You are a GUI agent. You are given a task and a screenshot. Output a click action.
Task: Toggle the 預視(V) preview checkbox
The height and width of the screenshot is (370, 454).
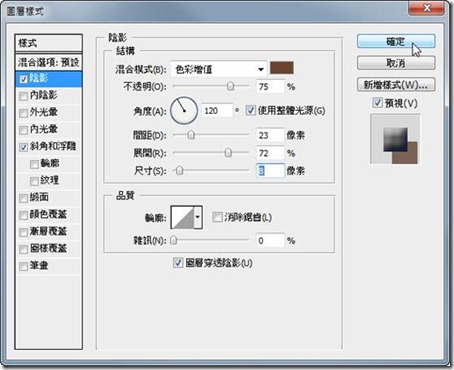point(377,102)
